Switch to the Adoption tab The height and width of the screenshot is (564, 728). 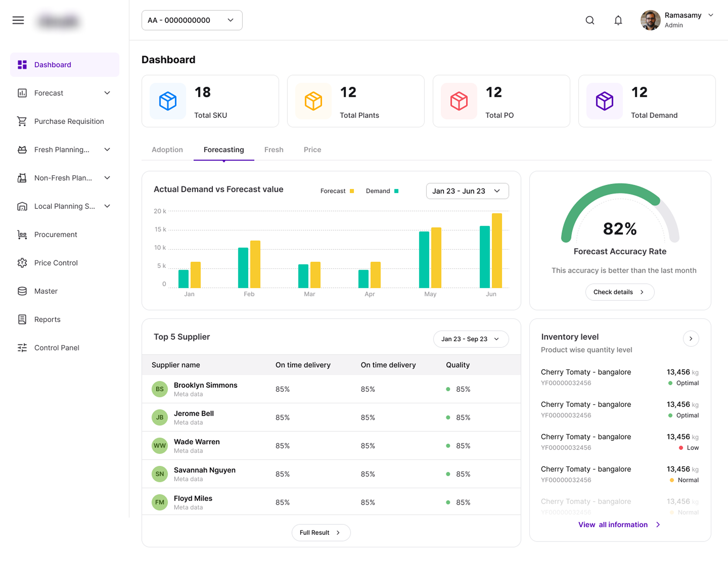(167, 149)
